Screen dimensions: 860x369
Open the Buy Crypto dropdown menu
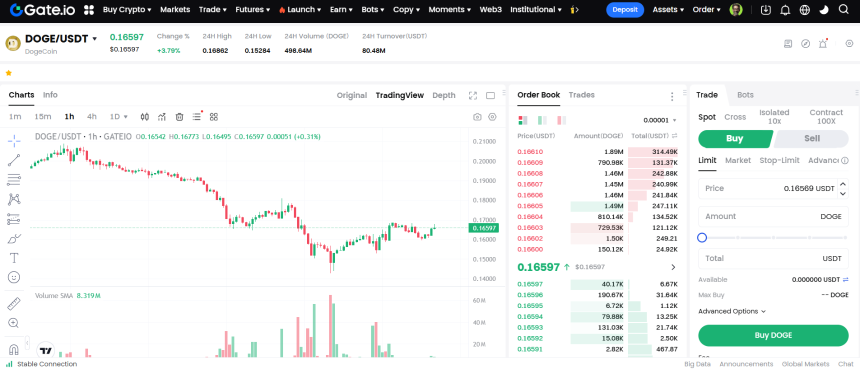pyautogui.click(x=127, y=9)
